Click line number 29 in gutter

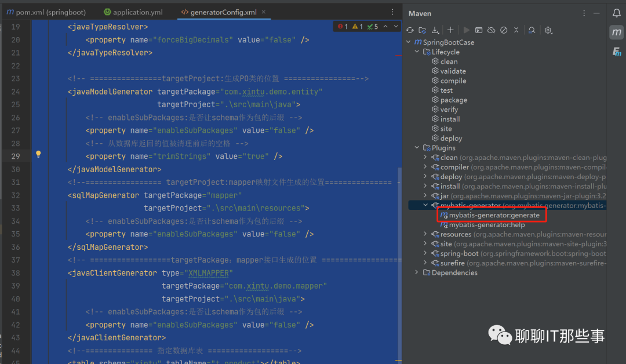(x=16, y=156)
